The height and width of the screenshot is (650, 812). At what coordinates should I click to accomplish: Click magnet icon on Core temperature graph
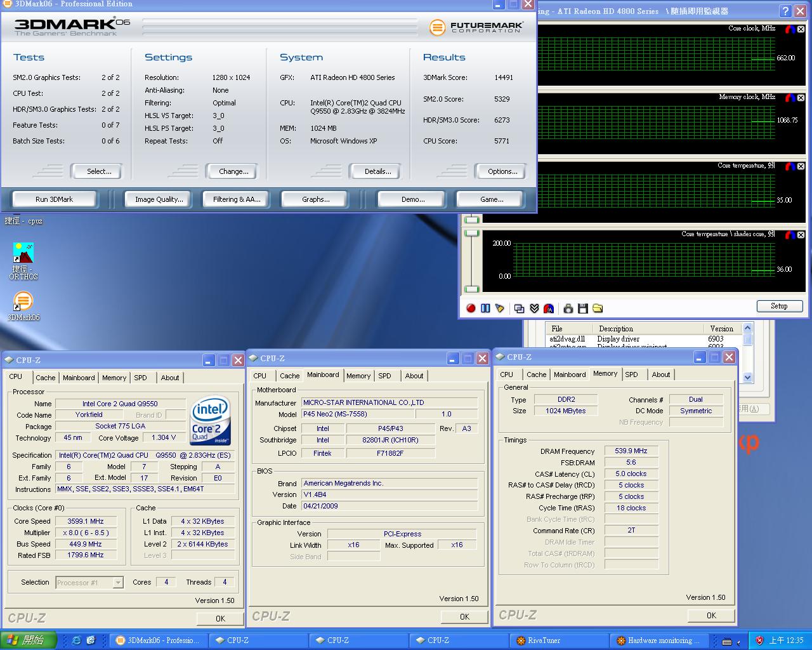[x=790, y=166]
